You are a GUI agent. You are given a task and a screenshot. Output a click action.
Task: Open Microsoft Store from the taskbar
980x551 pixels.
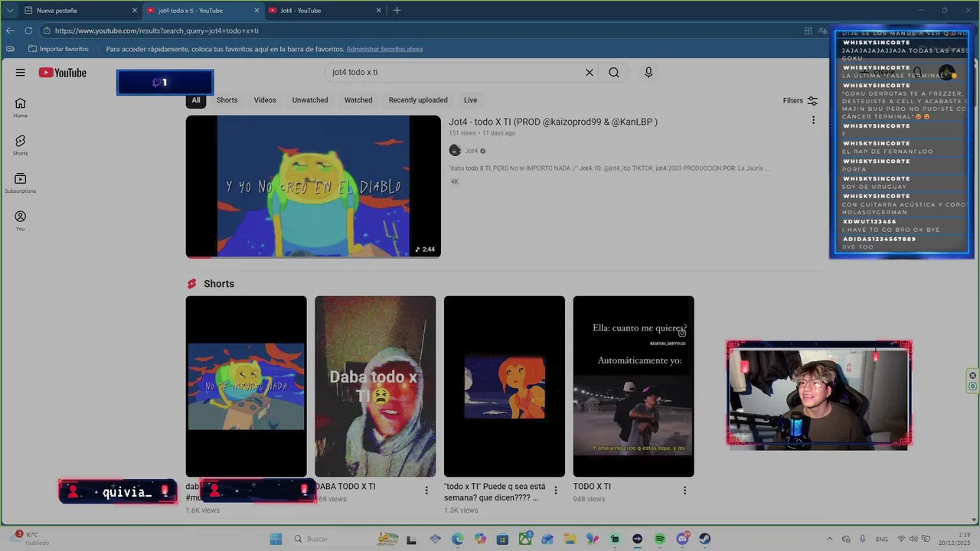click(x=502, y=539)
